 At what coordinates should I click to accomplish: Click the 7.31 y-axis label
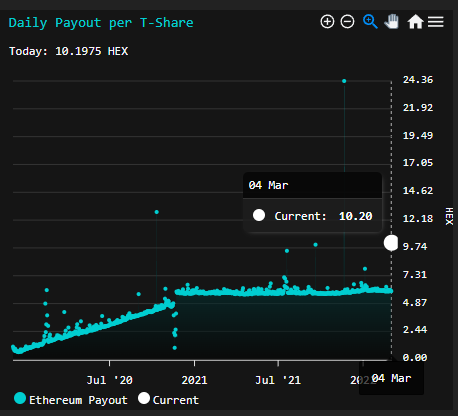(415, 275)
